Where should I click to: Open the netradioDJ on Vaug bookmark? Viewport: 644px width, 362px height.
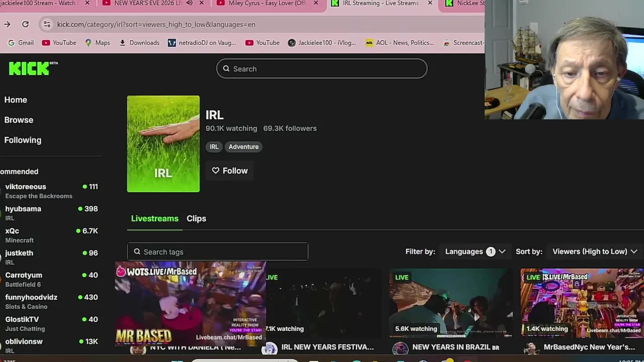point(202,43)
